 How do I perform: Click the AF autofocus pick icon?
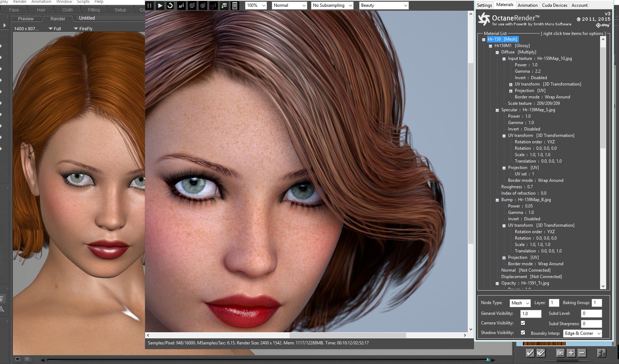[x=181, y=5]
